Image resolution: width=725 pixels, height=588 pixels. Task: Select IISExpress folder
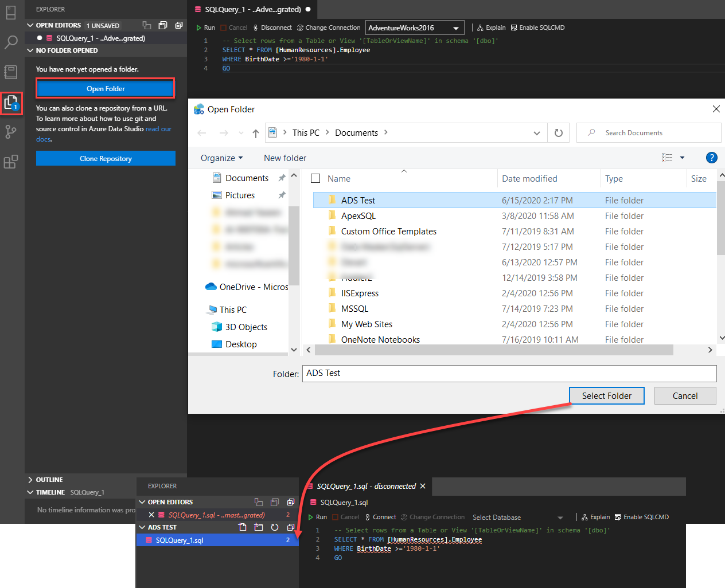(514, 293)
